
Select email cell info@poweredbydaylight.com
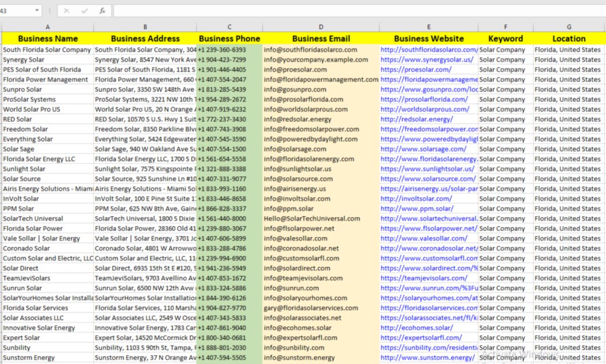(321, 139)
